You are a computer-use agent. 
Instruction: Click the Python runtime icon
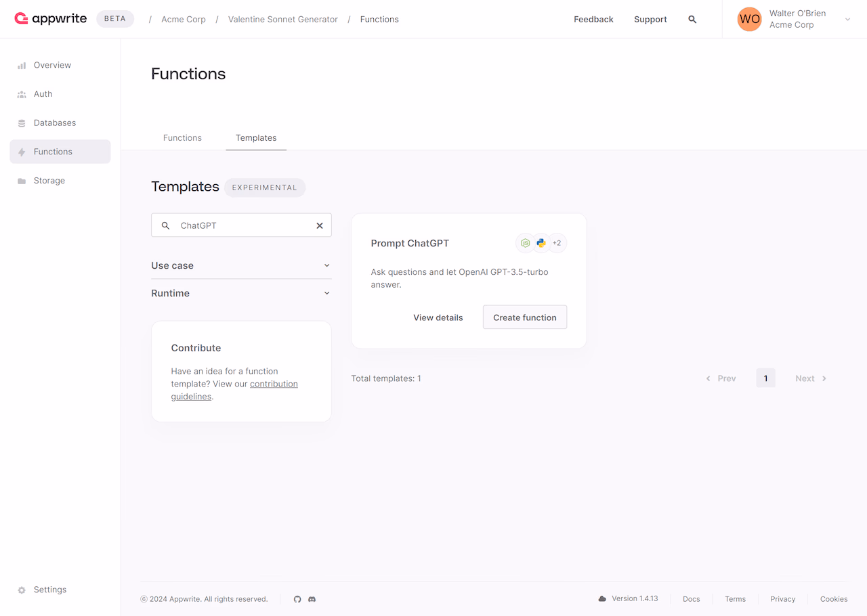(x=541, y=243)
